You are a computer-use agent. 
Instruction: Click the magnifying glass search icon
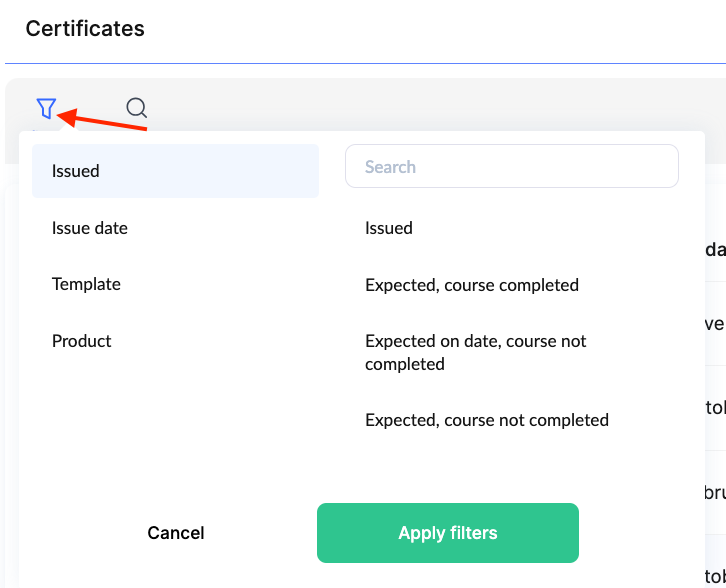click(137, 108)
